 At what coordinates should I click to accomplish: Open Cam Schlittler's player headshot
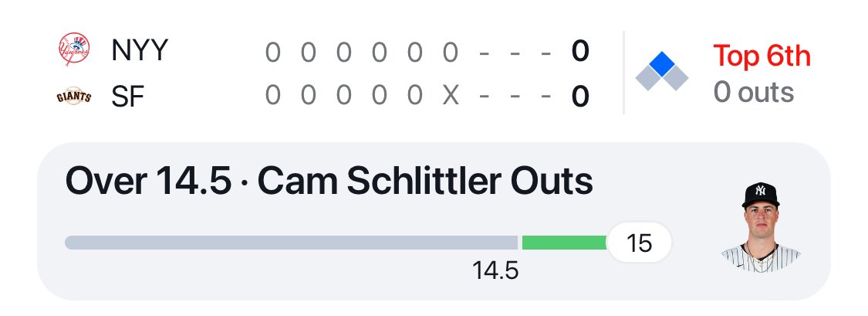tap(761, 226)
